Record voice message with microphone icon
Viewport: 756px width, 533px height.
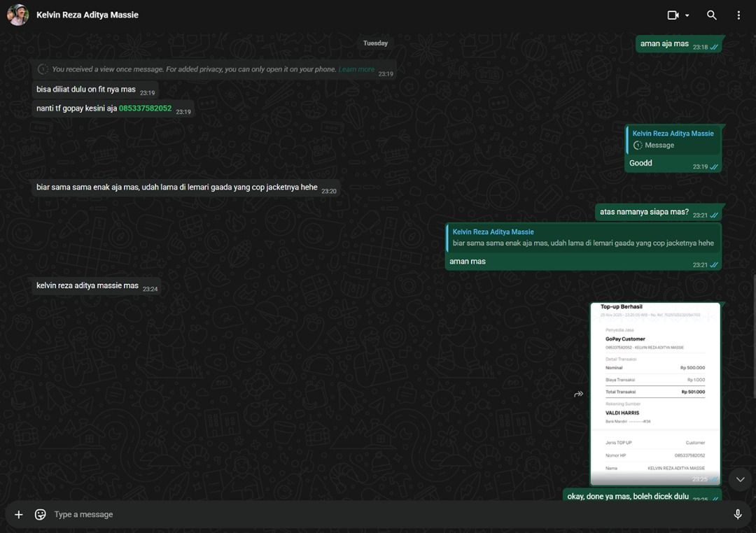(x=737, y=515)
